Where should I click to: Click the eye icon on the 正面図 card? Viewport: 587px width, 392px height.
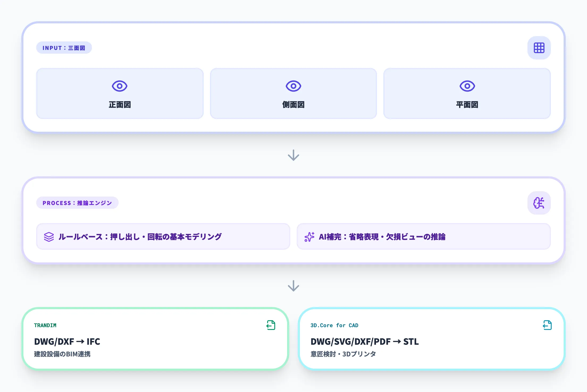pyautogui.click(x=120, y=86)
